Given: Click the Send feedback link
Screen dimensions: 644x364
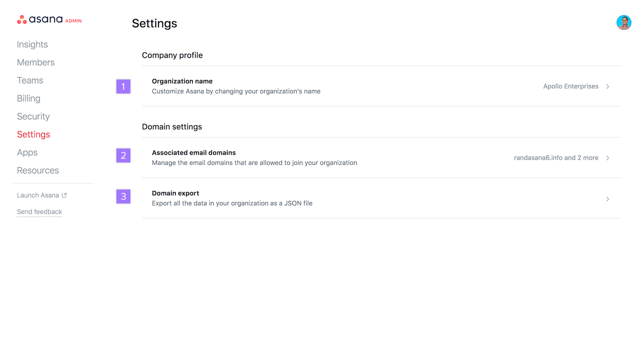Looking at the screenshot, I should click(39, 212).
